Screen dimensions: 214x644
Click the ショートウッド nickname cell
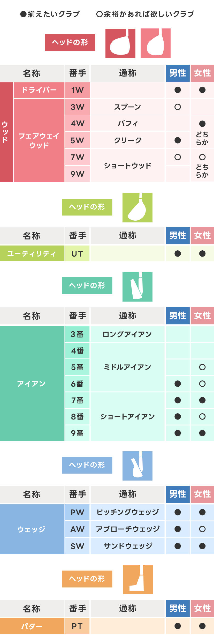[127, 166]
